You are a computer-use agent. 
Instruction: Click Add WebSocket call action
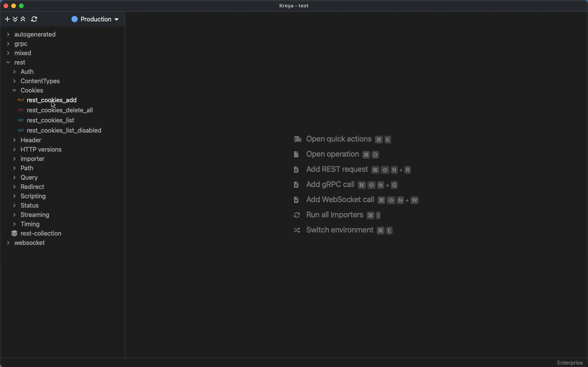340,200
